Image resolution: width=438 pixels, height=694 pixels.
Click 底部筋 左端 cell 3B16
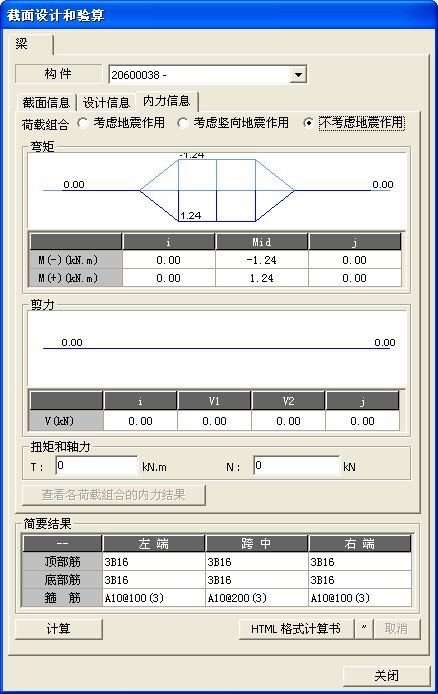(154, 579)
